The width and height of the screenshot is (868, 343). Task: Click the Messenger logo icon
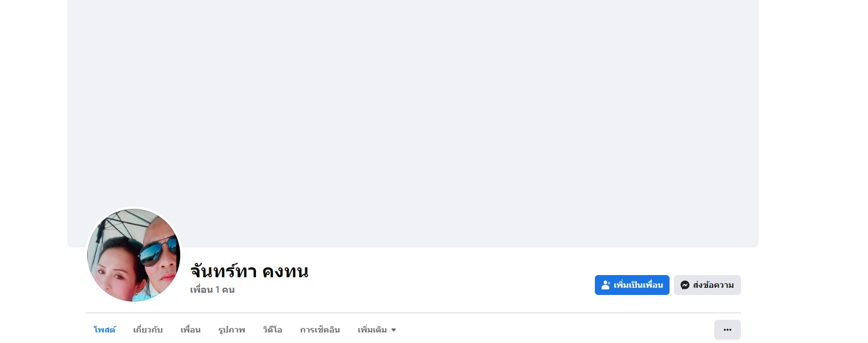[685, 285]
